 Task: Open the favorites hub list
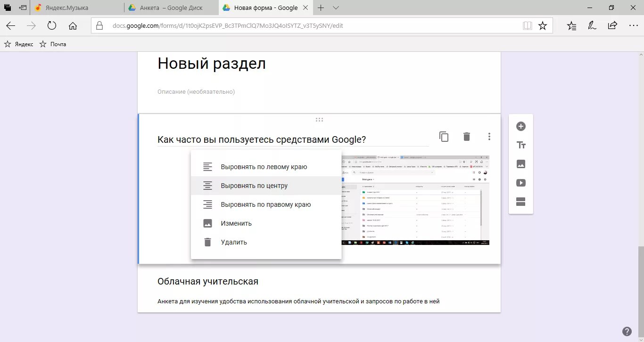pyautogui.click(x=572, y=26)
